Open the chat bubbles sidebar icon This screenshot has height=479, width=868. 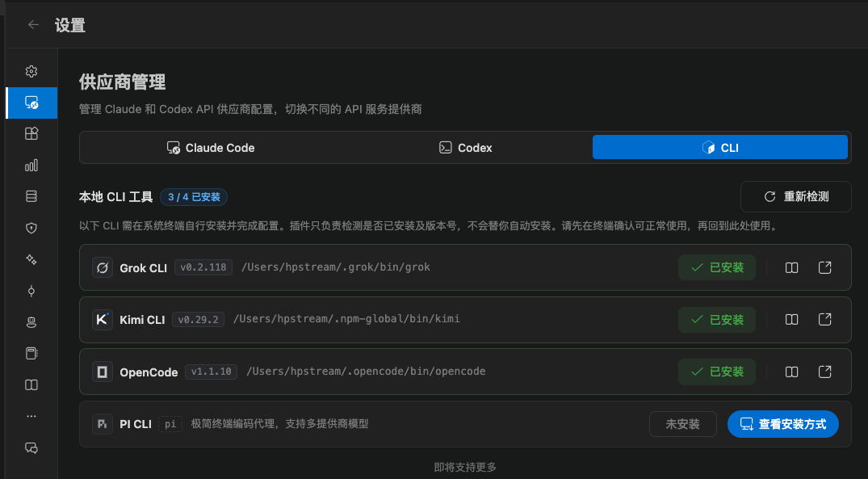point(31,448)
